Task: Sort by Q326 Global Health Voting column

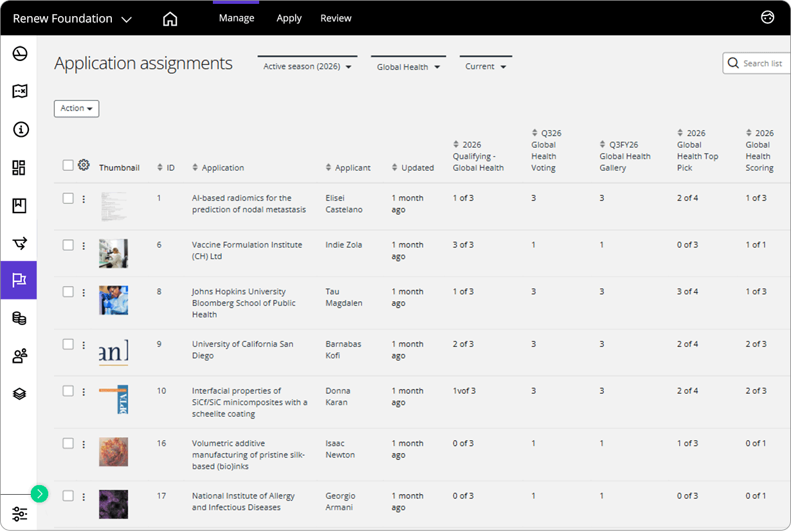Action: [546, 150]
